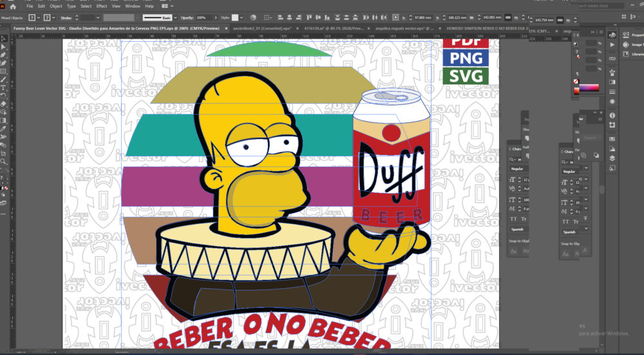Set the transform reference point grid
This screenshot has width=644, height=355.
tap(395, 17)
